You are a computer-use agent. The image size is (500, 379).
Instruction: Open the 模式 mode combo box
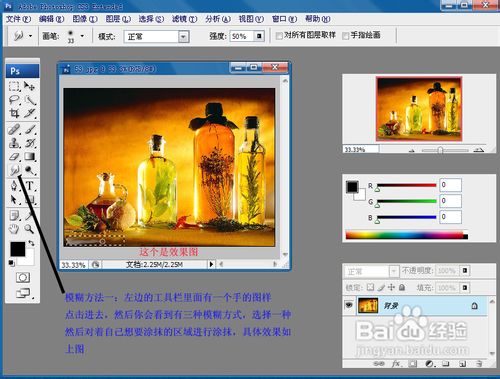click(156, 36)
